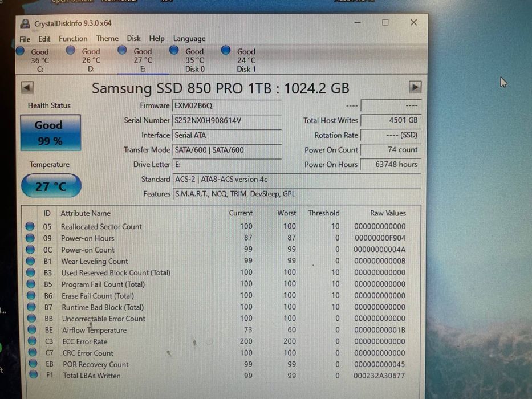
Task: Click the Firmware field EXM02B6Q
Action: tap(227, 106)
